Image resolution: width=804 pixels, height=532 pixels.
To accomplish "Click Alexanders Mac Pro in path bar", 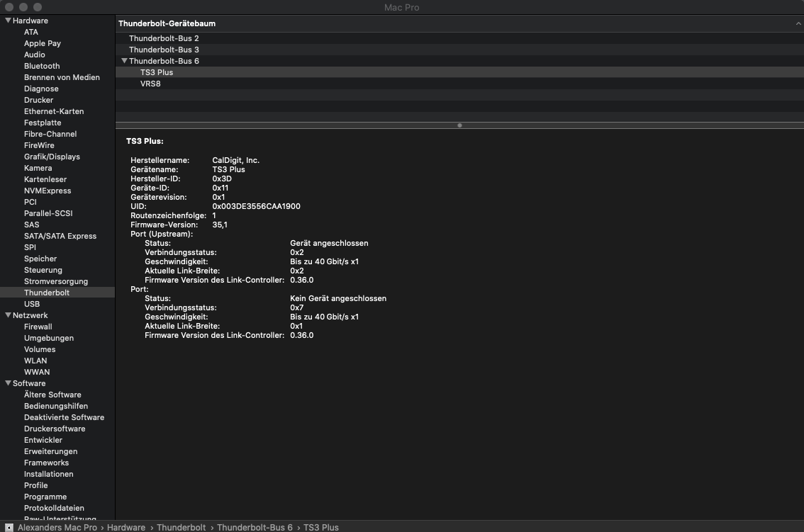I will (57, 527).
